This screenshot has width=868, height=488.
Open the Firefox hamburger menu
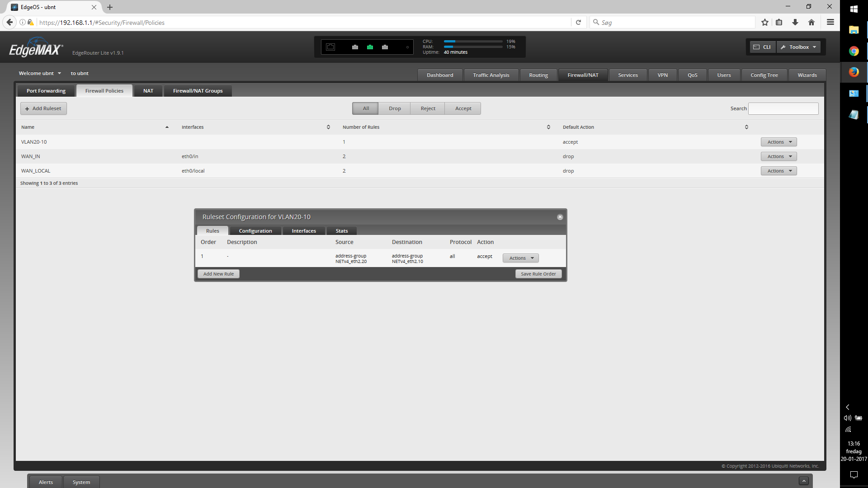point(830,22)
